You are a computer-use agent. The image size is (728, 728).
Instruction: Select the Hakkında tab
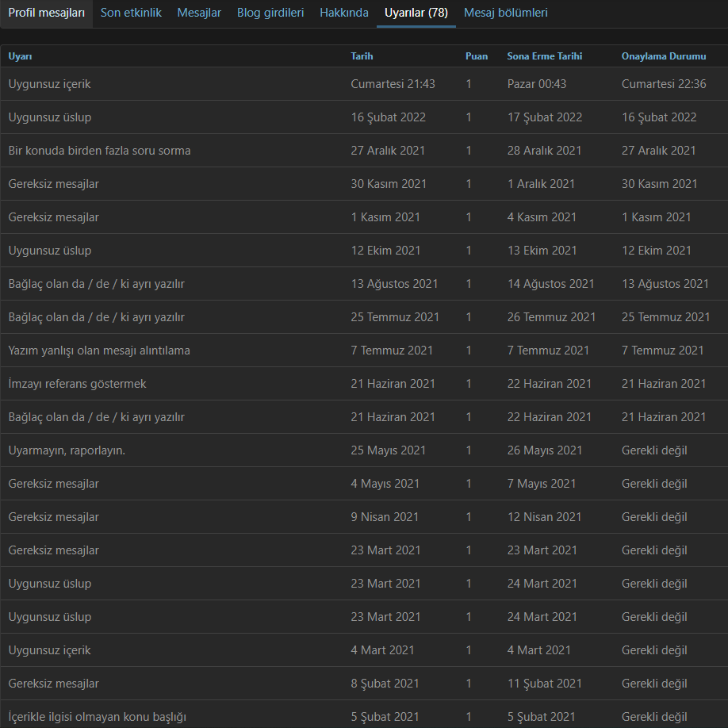pyautogui.click(x=344, y=13)
